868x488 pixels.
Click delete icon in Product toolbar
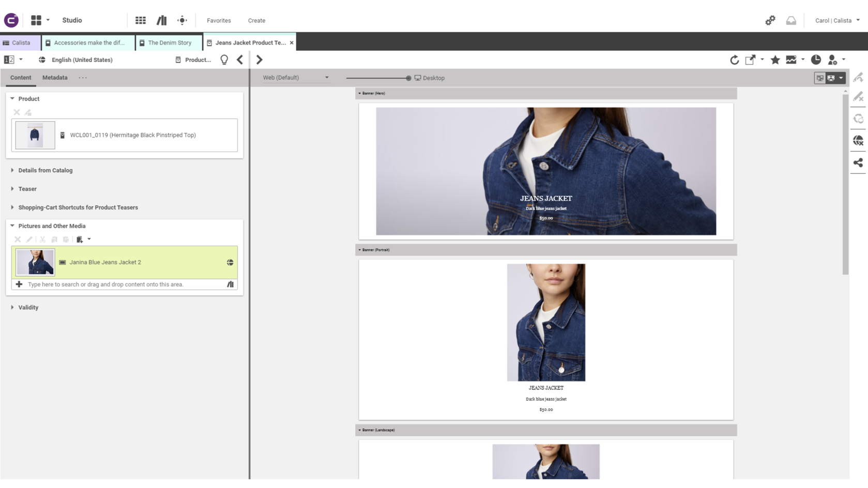pyautogui.click(x=17, y=112)
